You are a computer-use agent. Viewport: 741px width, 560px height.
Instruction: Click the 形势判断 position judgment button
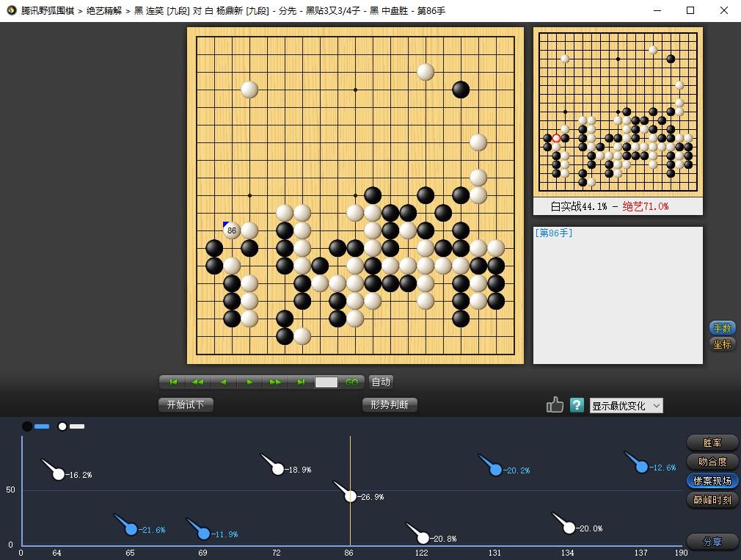click(x=390, y=404)
